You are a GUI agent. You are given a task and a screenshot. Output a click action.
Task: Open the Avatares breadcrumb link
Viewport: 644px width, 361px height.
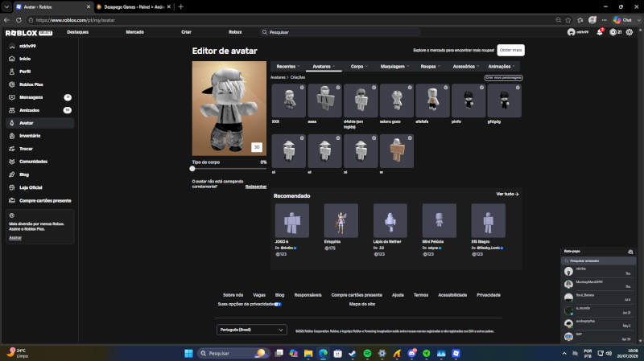point(278,77)
